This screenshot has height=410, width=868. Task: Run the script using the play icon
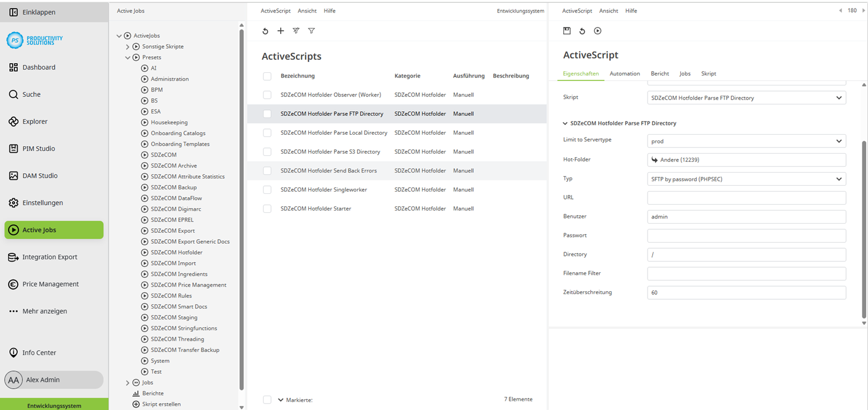click(x=597, y=30)
